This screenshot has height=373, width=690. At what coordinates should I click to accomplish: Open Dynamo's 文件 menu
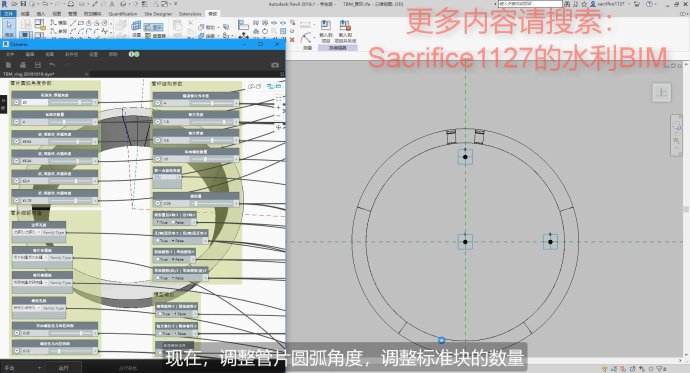click(x=10, y=54)
